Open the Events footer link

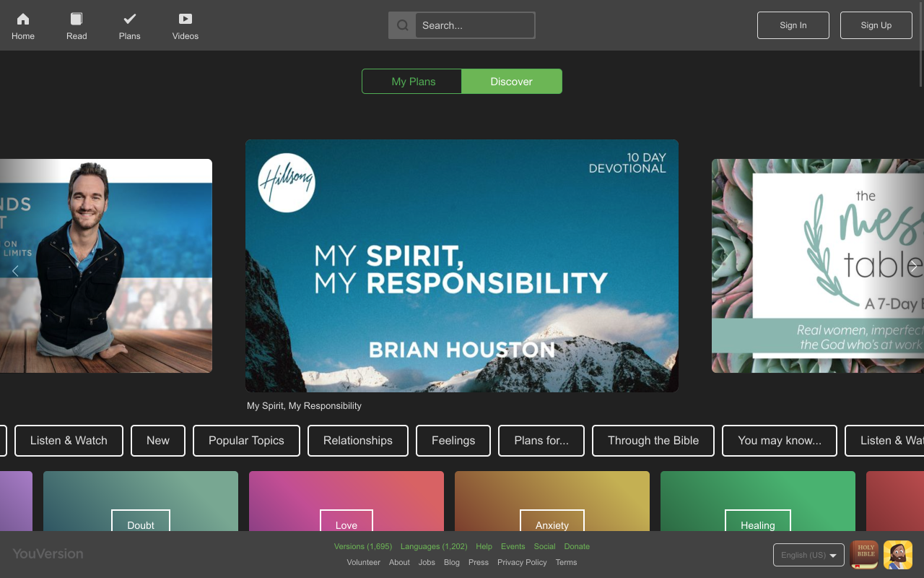(x=513, y=547)
